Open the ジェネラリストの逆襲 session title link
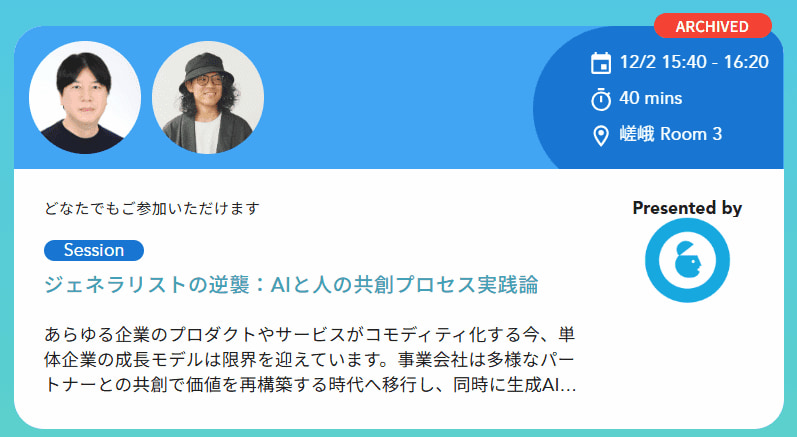797x437 pixels. point(291,285)
